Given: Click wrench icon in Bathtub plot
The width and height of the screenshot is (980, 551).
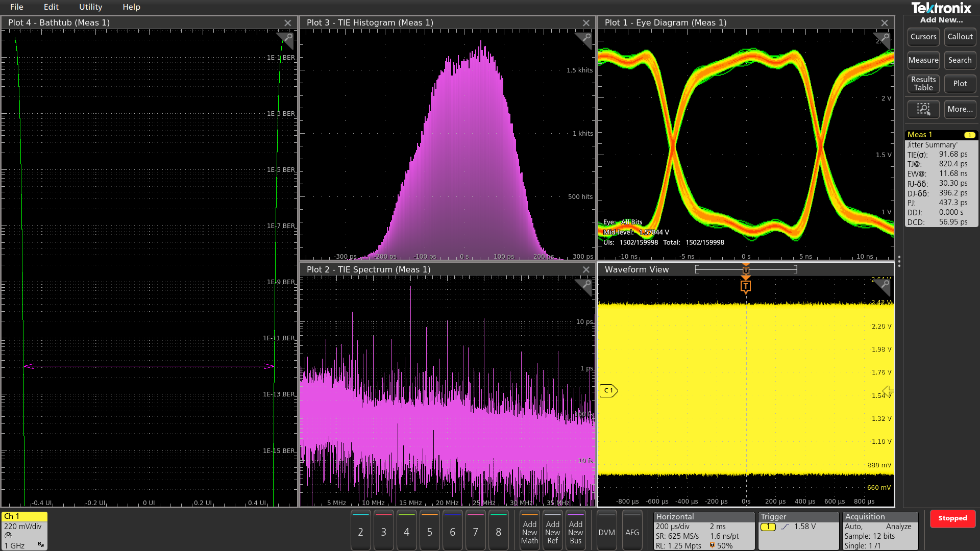Looking at the screenshot, I should (288, 38).
